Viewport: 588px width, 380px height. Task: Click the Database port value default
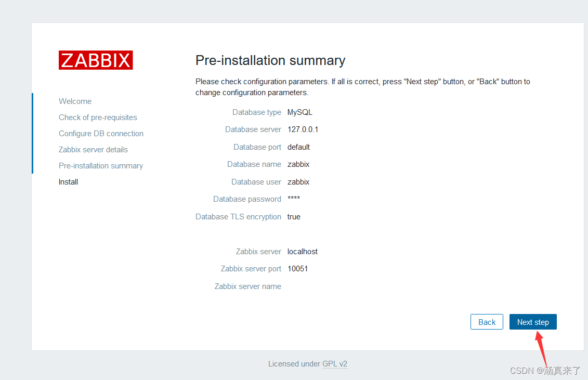(298, 147)
